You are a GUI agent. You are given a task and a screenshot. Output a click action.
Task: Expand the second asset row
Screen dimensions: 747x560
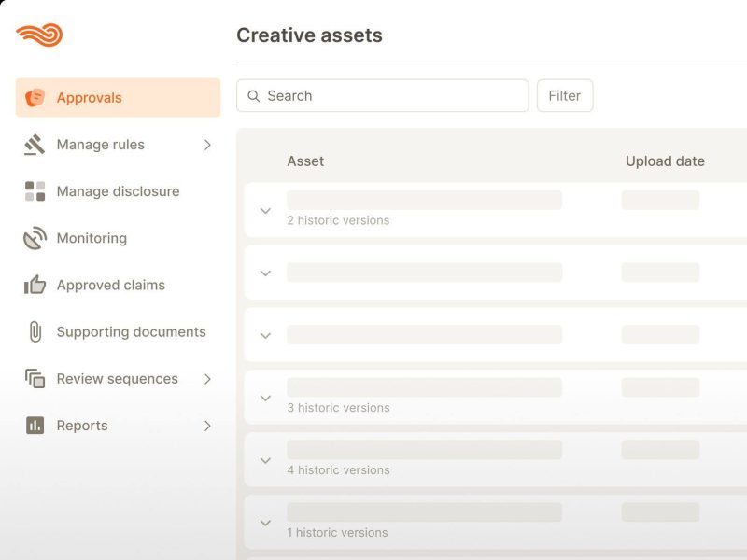click(x=265, y=273)
